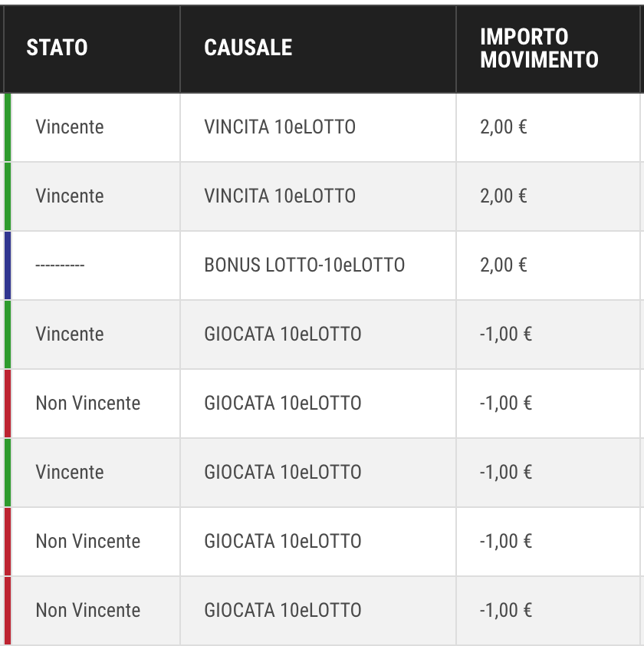
Task: Click the first VINCITA 10eLOTTO entry
Action: [280, 127]
